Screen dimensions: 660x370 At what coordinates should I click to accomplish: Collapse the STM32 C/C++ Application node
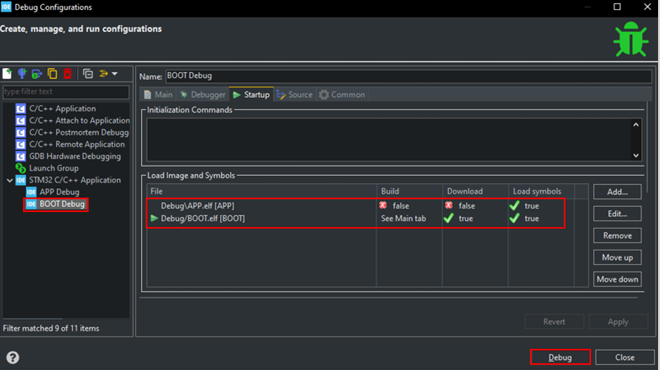(9, 180)
